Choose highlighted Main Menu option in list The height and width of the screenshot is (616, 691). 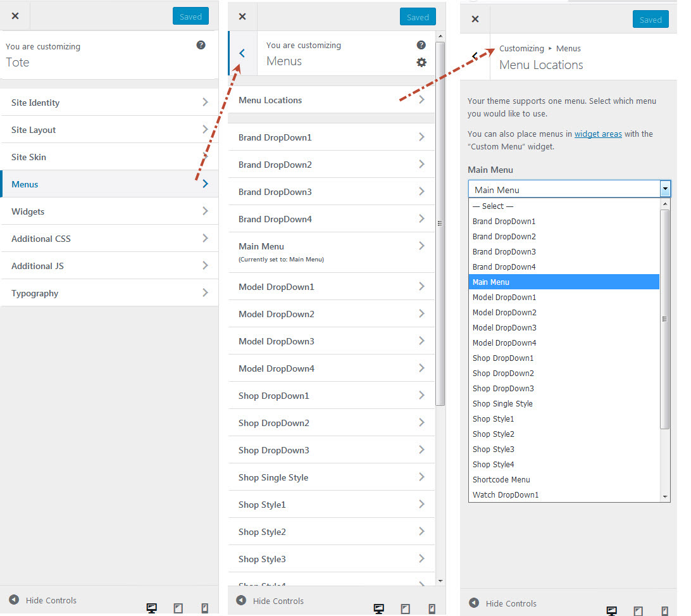(564, 282)
